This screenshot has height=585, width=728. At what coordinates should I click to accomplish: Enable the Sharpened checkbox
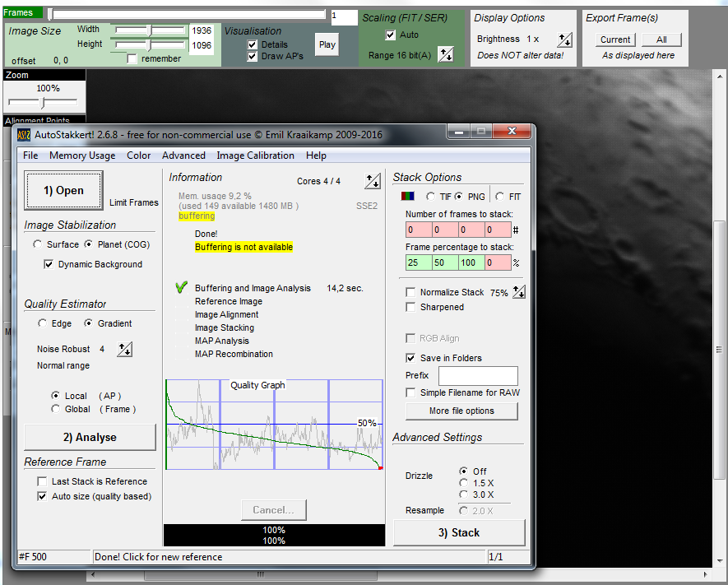pos(410,307)
